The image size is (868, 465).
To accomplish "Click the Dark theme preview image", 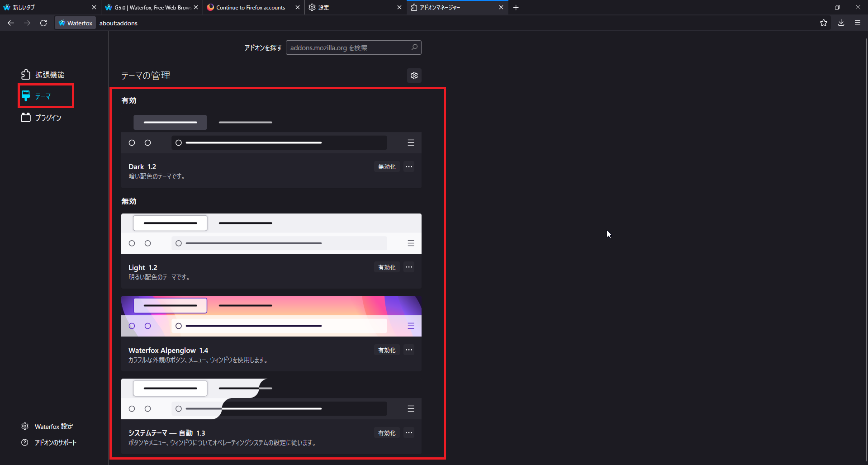I will 271,133.
